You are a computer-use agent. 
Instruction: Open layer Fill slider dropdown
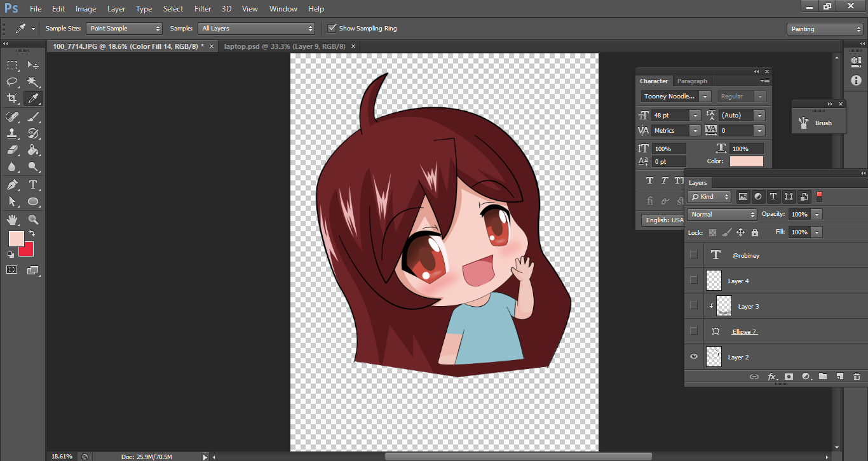tap(817, 232)
